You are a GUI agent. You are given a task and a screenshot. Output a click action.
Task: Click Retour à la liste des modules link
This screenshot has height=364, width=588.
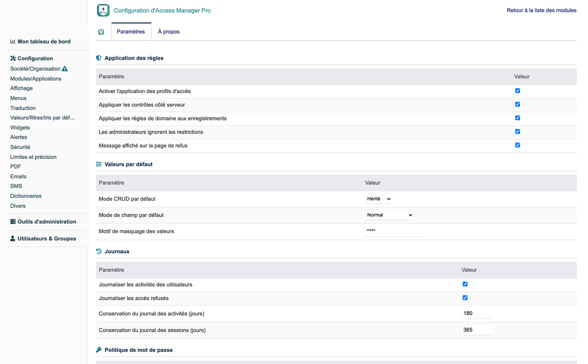pos(541,10)
